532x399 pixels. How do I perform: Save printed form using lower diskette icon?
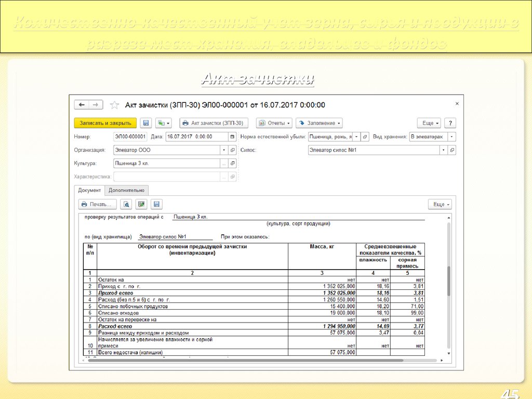(x=156, y=204)
